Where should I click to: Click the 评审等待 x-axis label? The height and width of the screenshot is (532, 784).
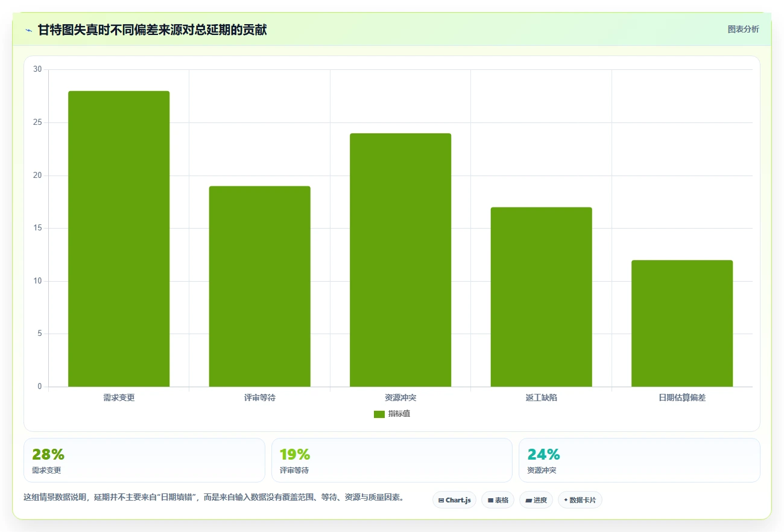click(259, 397)
